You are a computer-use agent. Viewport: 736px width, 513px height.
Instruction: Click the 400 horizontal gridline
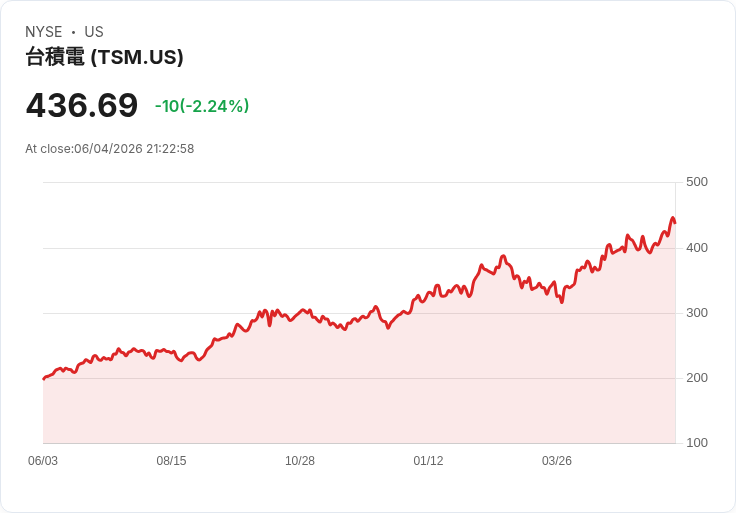tap(359, 248)
